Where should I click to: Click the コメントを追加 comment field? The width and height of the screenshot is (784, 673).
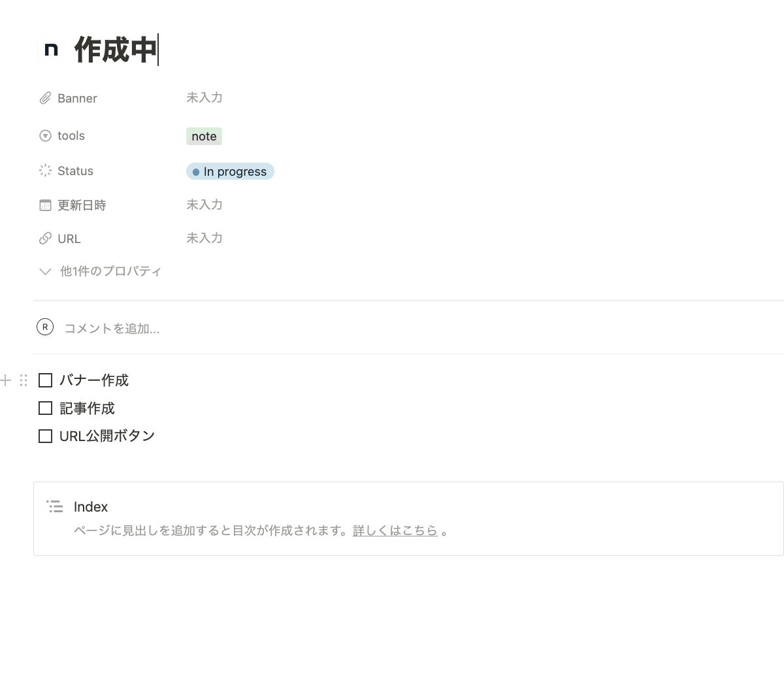(111, 328)
